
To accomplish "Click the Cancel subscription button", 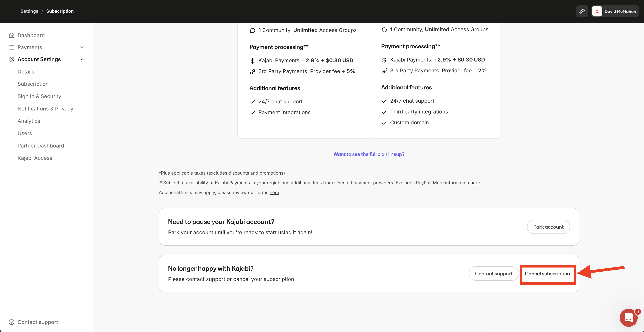I will click(x=547, y=274).
